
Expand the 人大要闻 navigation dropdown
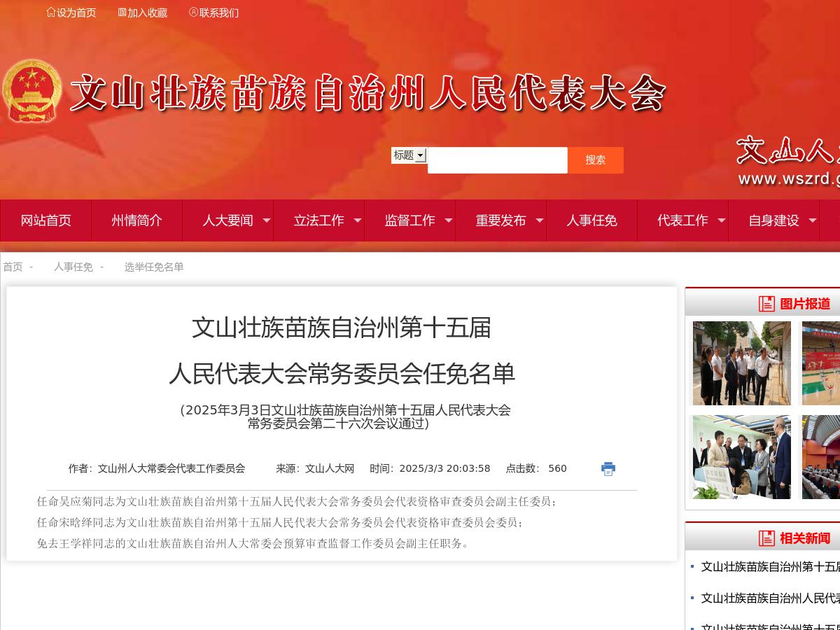click(267, 220)
